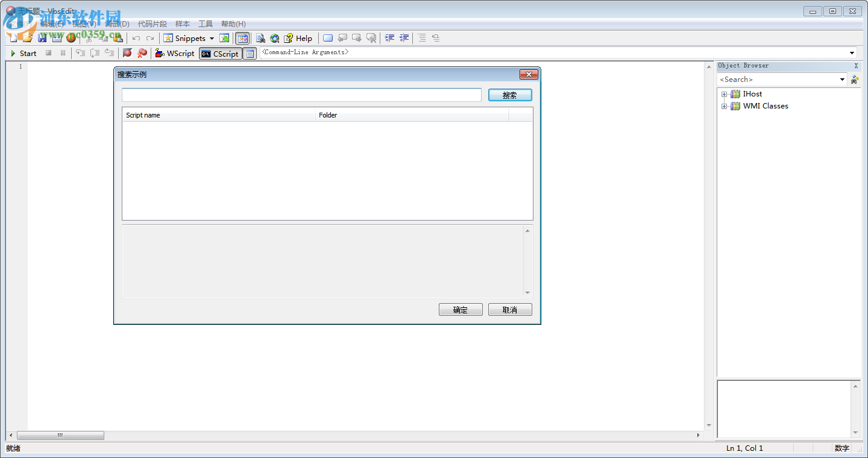Click the Step Into icon
Viewport: 868px width, 458px height.
80,53
